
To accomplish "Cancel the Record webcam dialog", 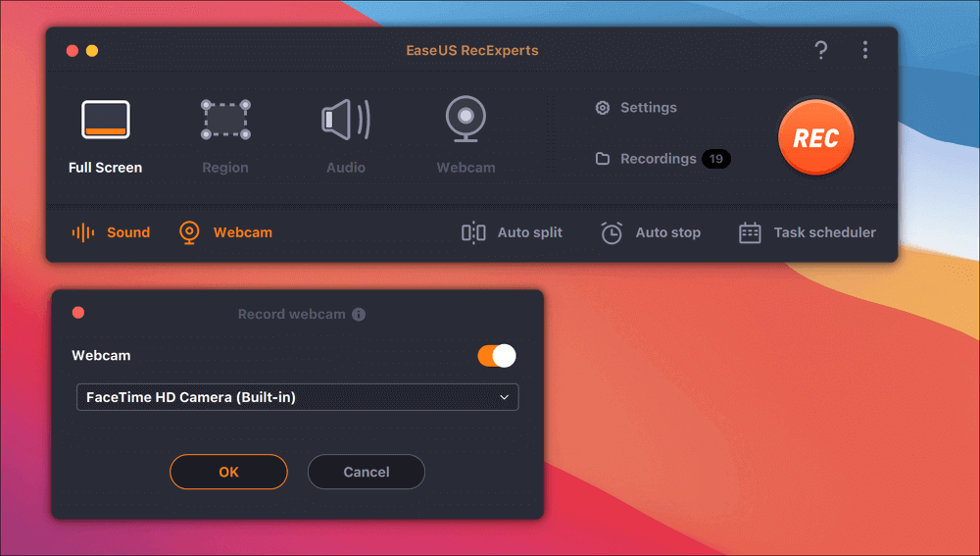I will (367, 472).
